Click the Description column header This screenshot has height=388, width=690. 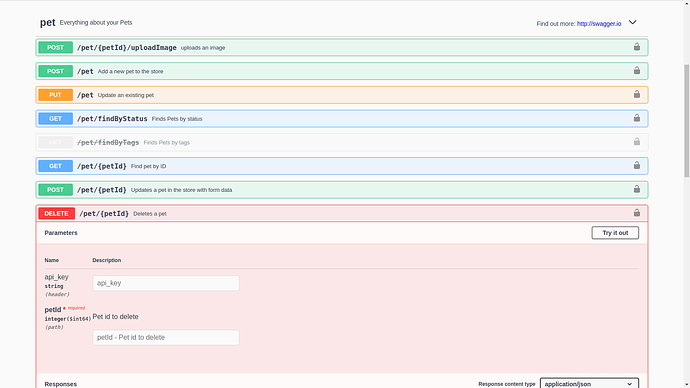click(x=106, y=260)
